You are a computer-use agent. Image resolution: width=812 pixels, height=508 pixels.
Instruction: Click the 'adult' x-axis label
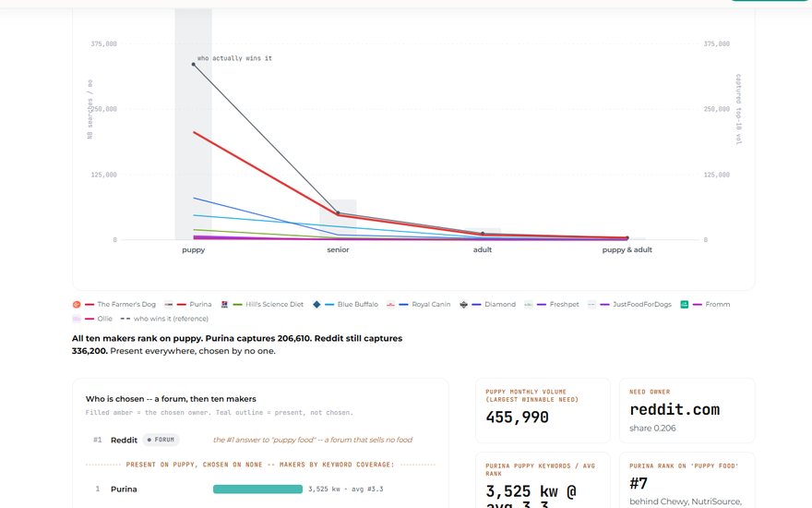click(x=482, y=250)
